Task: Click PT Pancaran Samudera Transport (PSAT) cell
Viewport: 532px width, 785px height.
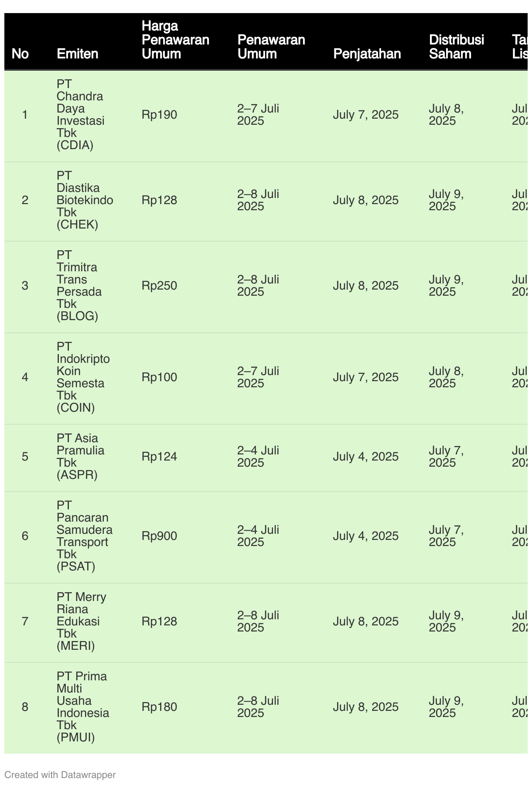Action: tap(85, 536)
